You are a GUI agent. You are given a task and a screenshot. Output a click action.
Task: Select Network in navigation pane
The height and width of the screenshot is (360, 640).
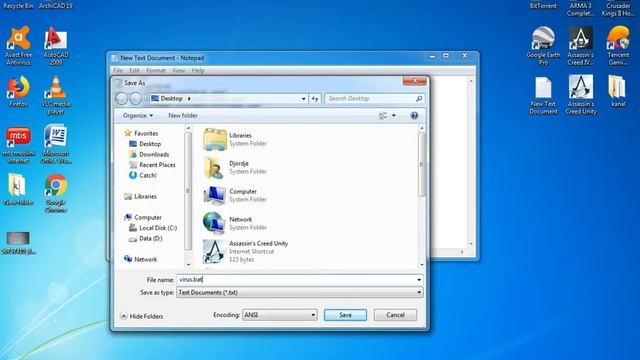point(140,259)
